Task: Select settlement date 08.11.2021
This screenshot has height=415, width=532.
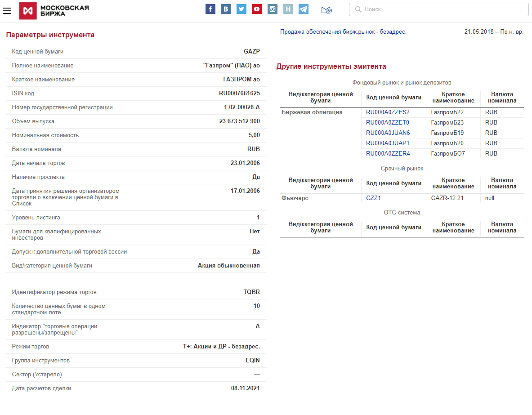Action: [245, 388]
